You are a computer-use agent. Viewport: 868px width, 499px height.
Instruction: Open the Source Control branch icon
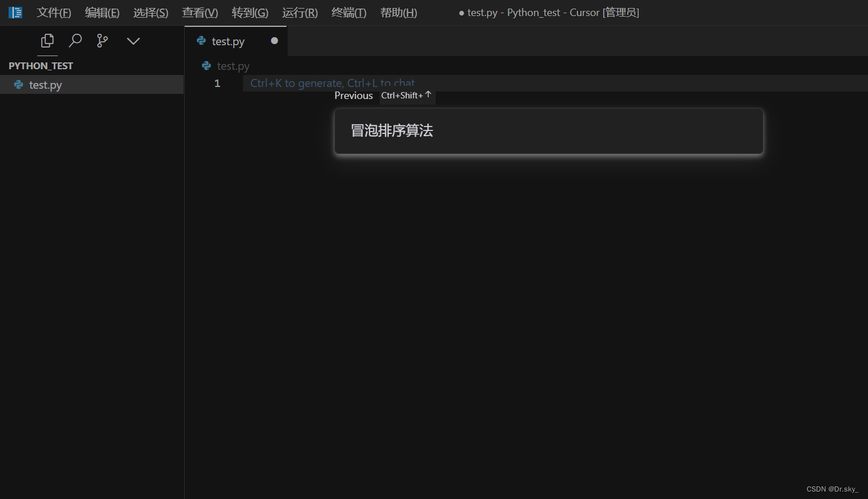[102, 41]
